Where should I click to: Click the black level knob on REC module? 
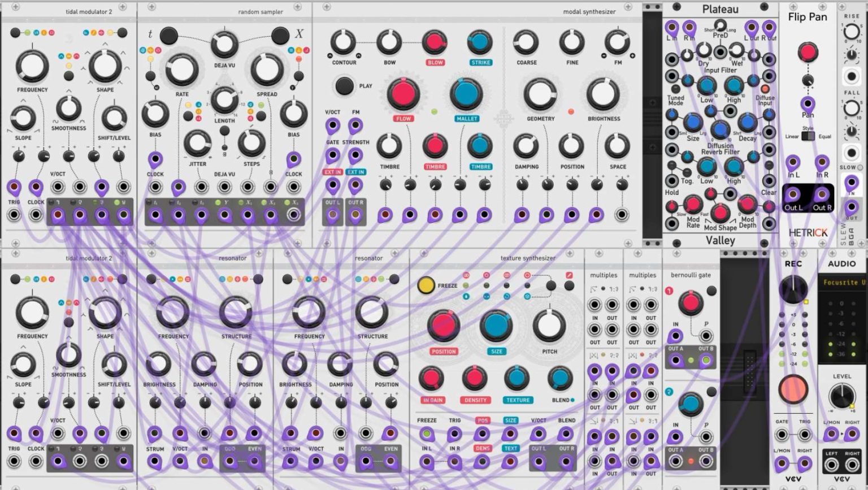793,289
